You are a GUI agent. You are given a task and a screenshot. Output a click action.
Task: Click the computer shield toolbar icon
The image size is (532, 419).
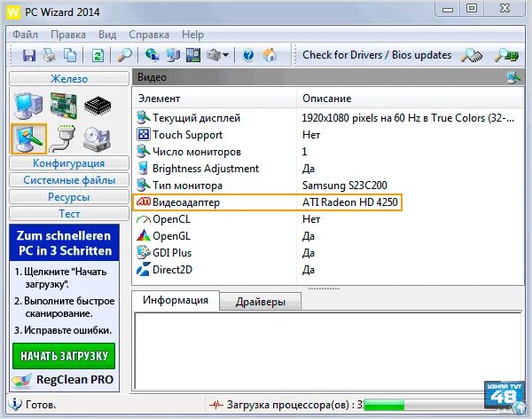173,55
